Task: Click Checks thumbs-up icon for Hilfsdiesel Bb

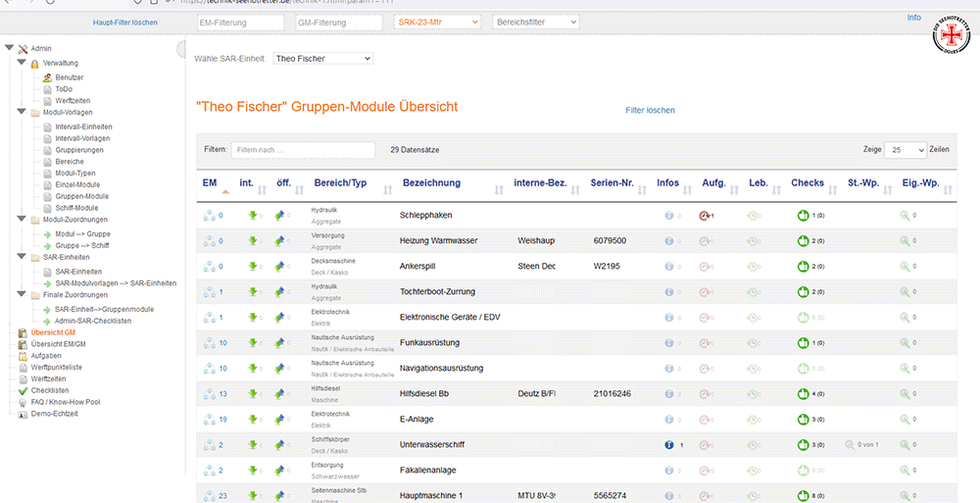Action: (x=804, y=393)
